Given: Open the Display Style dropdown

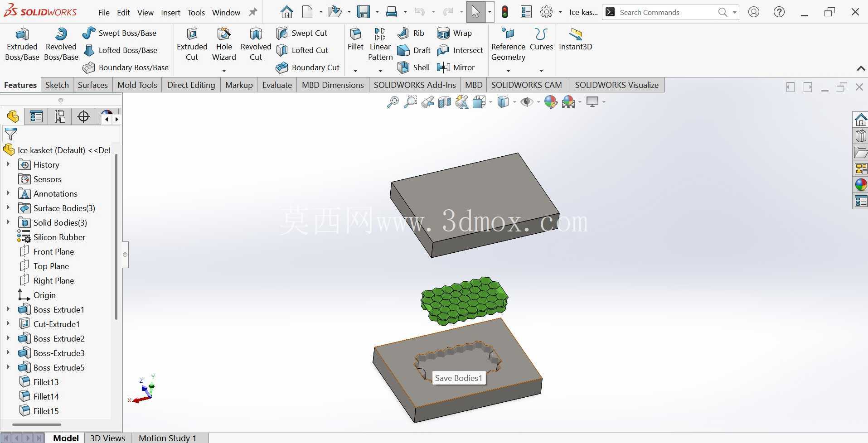Looking at the screenshot, I should tap(514, 102).
